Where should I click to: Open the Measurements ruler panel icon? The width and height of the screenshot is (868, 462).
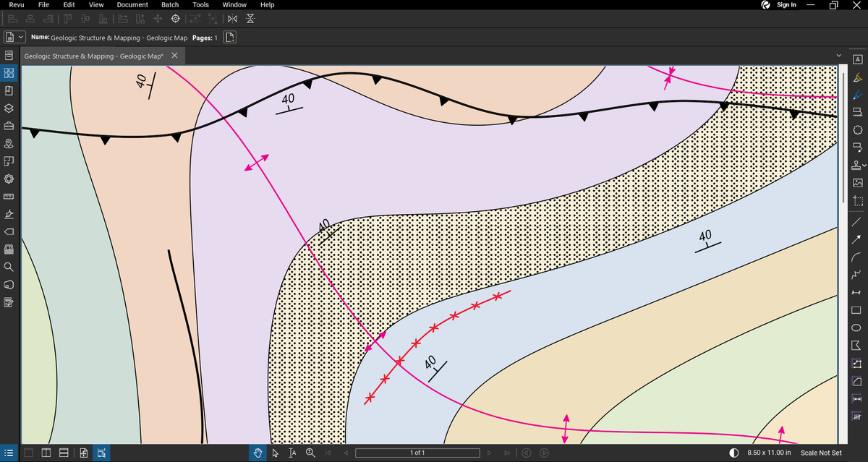coord(9,196)
